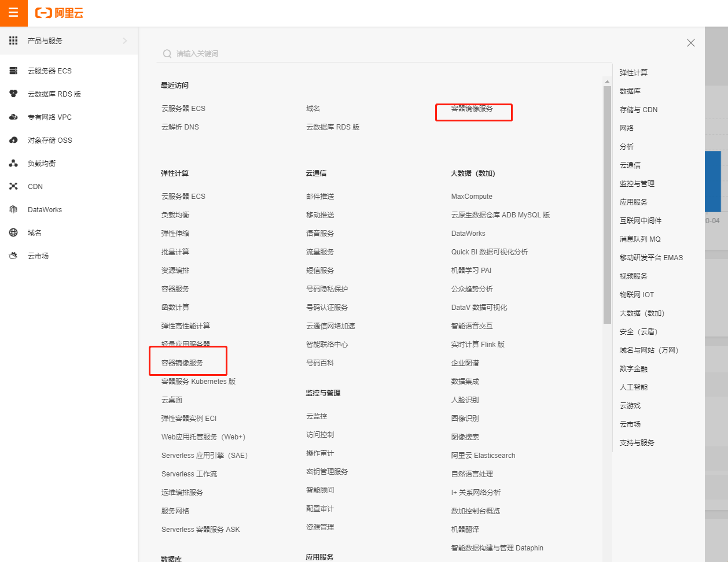Open Serverless 应用引擎（SAE）
Viewport: 728px width, 562px height.
pyautogui.click(x=204, y=455)
